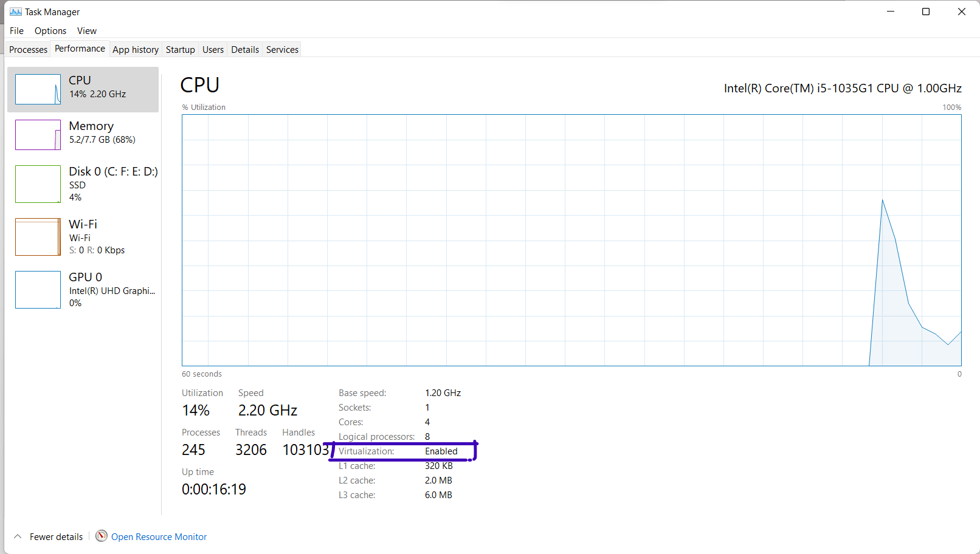Go to the App history tab
Image resolution: width=980 pixels, height=554 pixels.
click(x=136, y=50)
